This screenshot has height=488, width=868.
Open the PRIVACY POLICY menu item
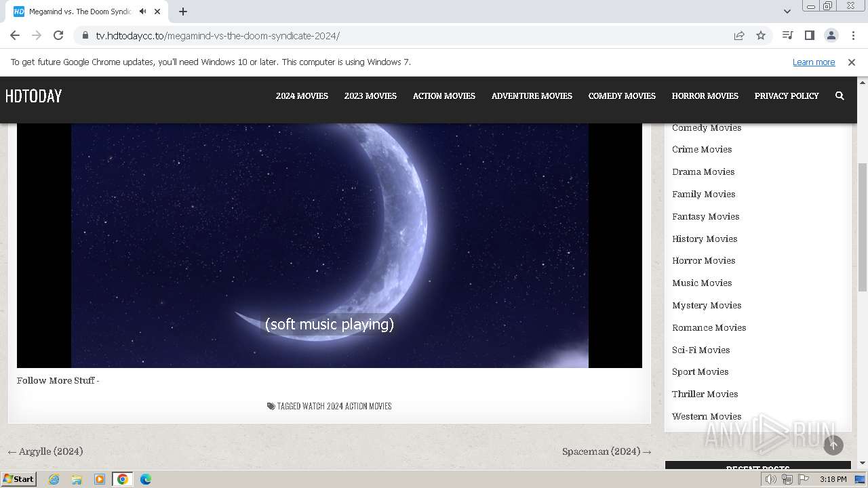[787, 96]
